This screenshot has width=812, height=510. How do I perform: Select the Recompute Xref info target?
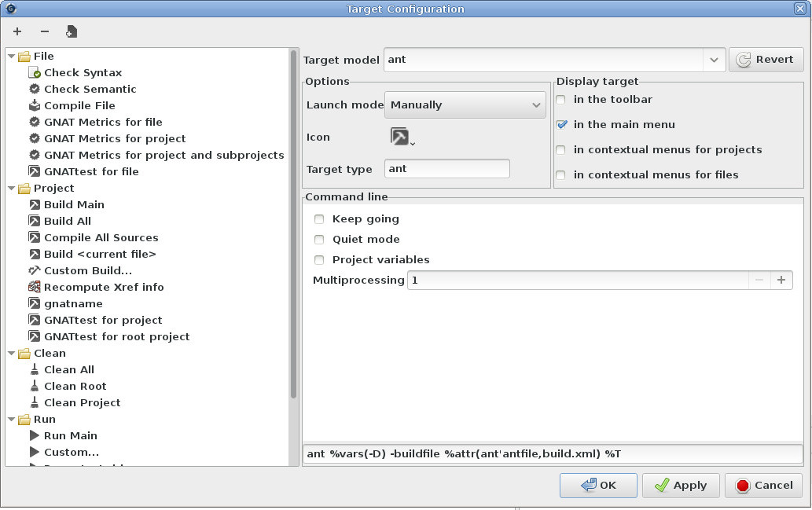pyautogui.click(x=104, y=287)
